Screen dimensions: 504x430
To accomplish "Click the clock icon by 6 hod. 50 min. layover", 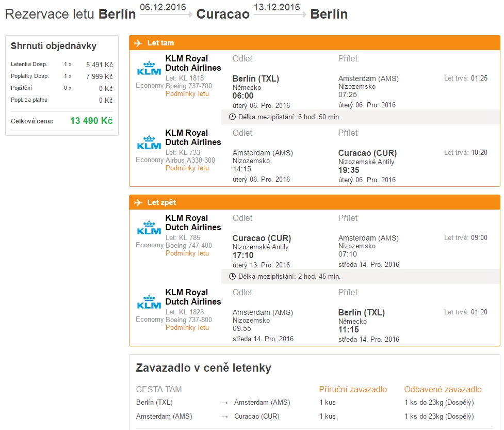I will click(232, 117).
